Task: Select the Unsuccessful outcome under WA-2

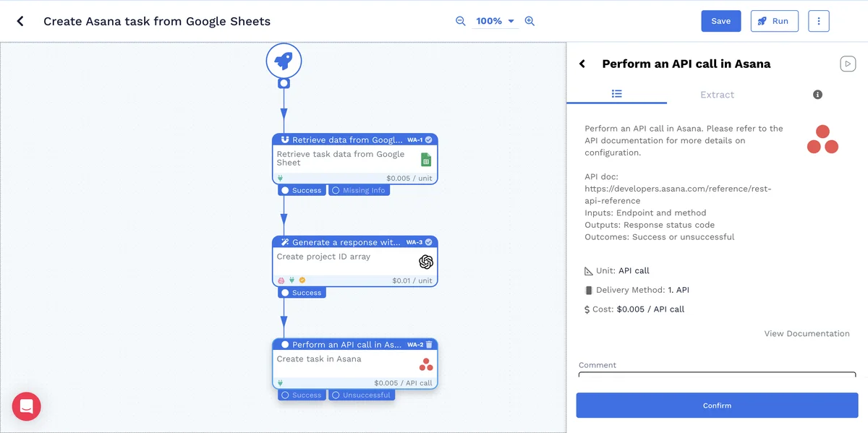Action: (362, 395)
